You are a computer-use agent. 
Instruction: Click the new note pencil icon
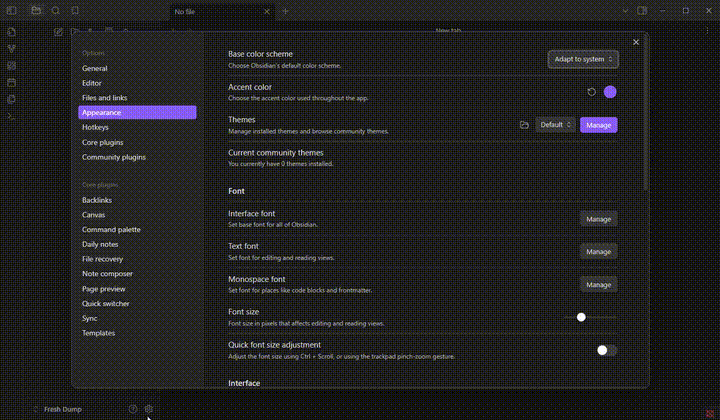(x=58, y=32)
